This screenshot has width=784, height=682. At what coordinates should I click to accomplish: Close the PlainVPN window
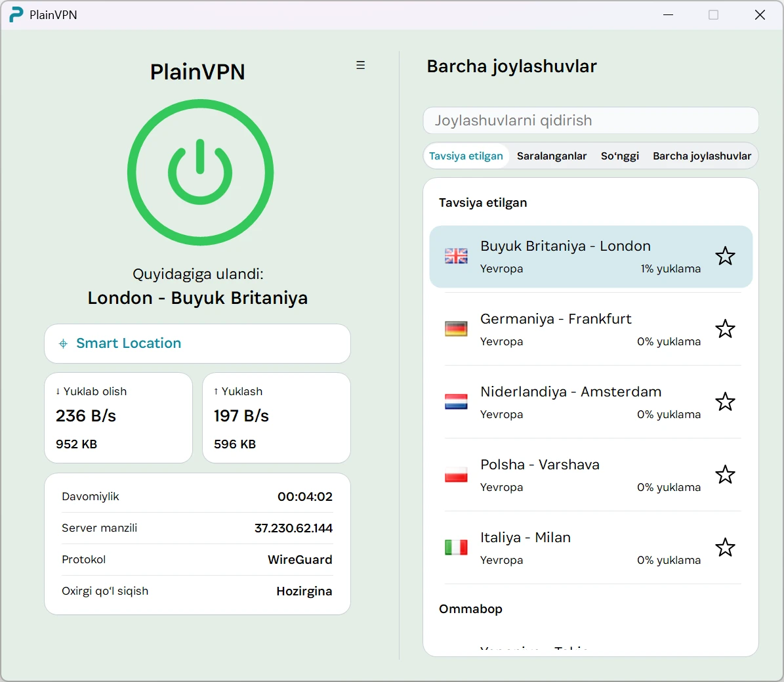pos(760,15)
